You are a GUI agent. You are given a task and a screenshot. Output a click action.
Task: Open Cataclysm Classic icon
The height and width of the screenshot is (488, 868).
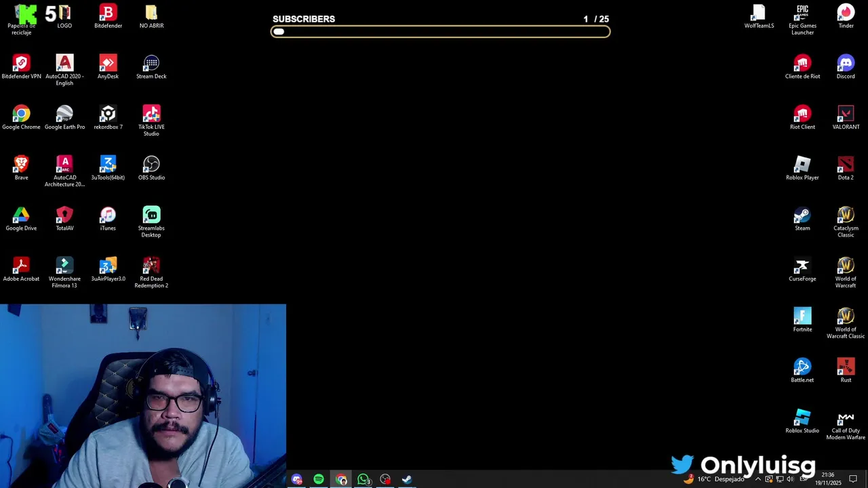coord(846,222)
